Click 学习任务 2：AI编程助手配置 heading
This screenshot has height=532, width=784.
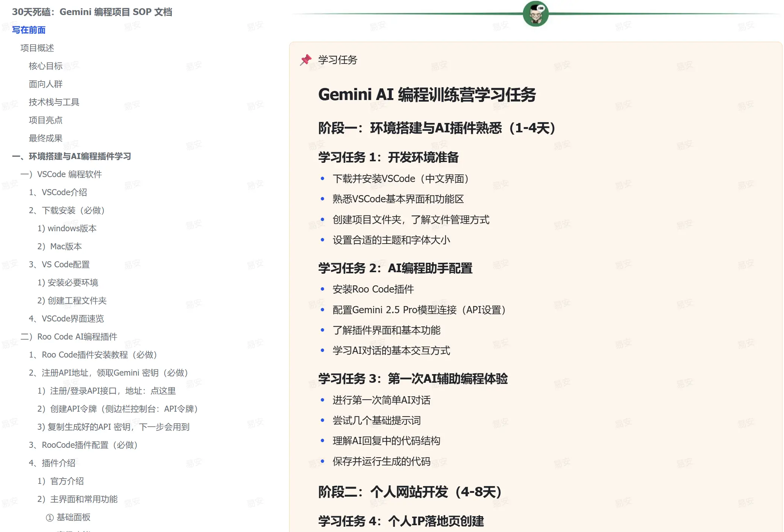tap(395, 268)
